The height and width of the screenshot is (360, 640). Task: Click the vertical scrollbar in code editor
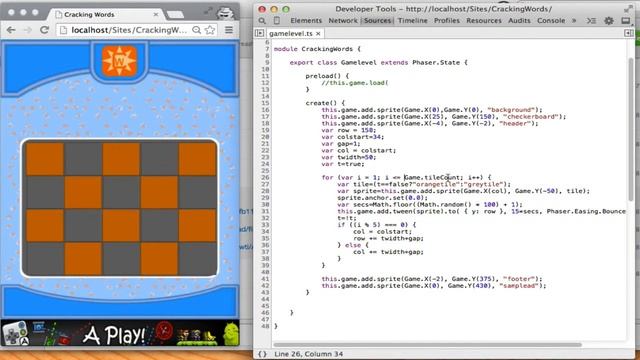click(x=631, y=129)
